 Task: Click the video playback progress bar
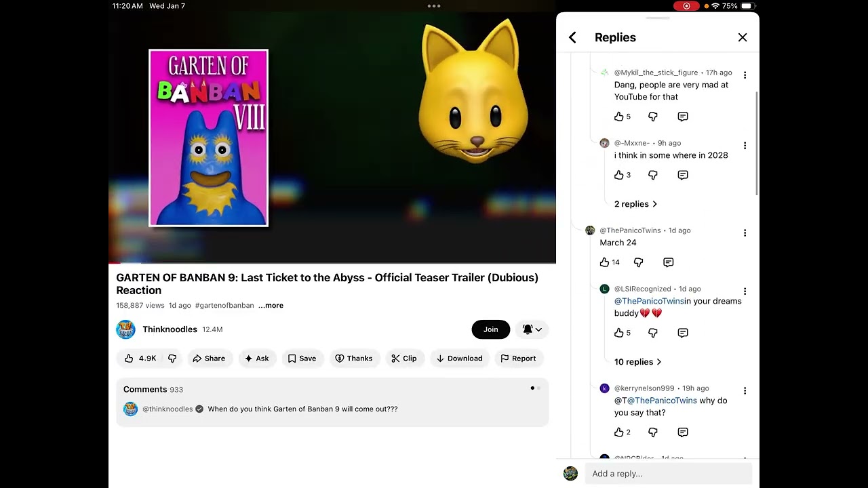coord(332,262)
